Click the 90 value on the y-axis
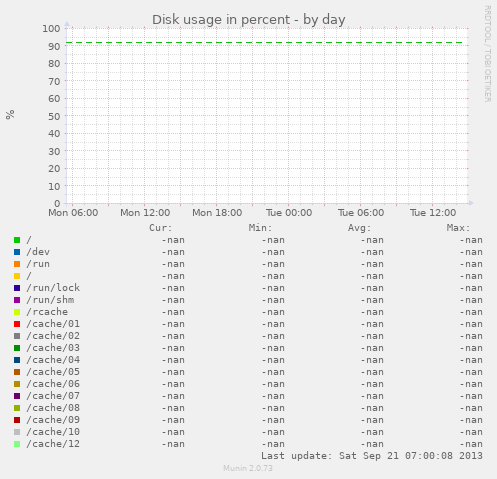The image size is (497, 479). coord(54,46)
